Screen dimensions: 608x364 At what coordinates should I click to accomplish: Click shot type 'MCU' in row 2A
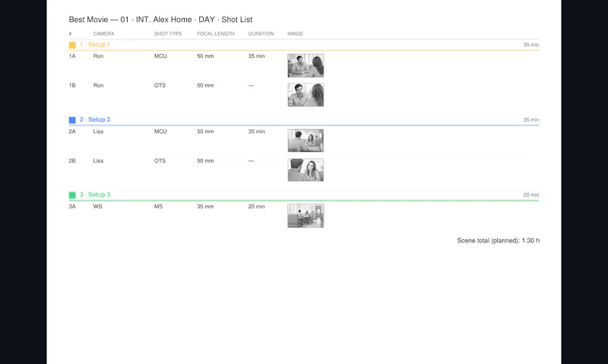click(160, 131)
